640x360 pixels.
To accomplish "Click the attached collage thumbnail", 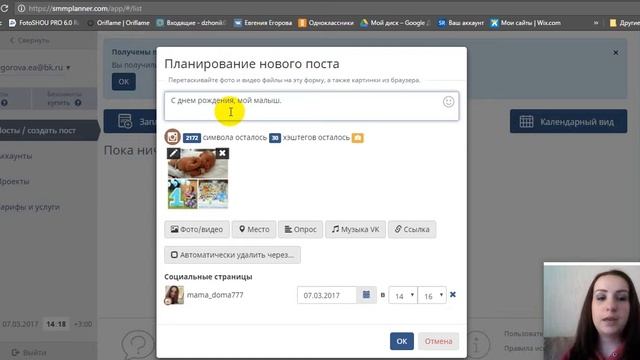I will coord(198,178).
